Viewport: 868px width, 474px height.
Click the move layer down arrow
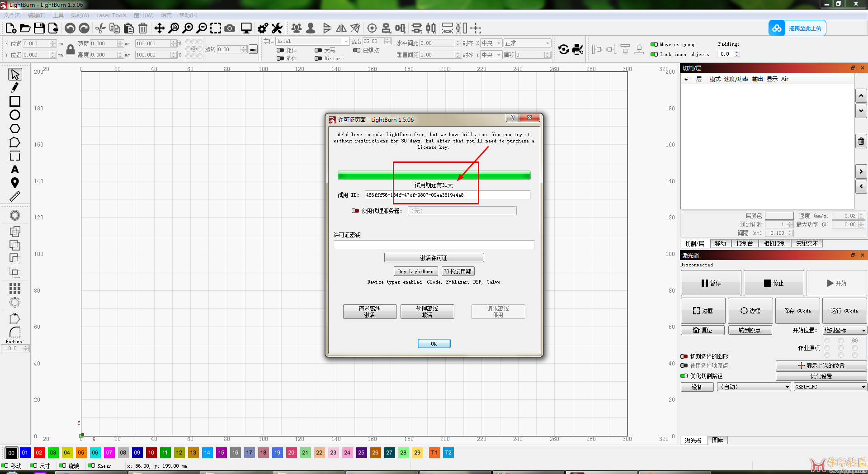tap(861, 110)
